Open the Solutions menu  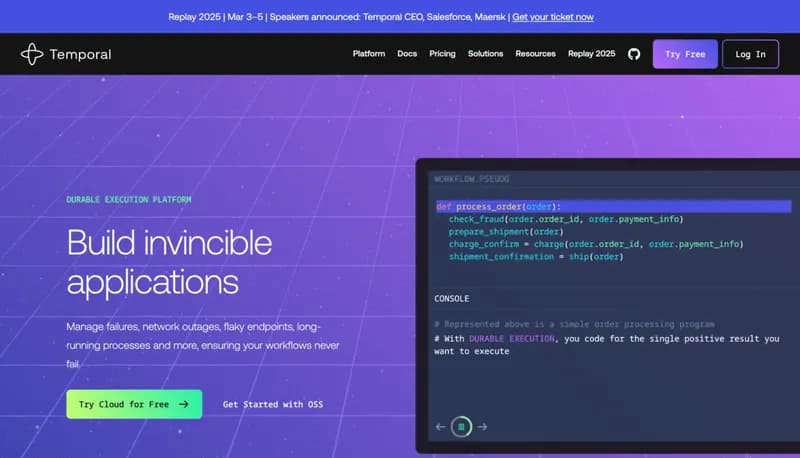[485, 54]
